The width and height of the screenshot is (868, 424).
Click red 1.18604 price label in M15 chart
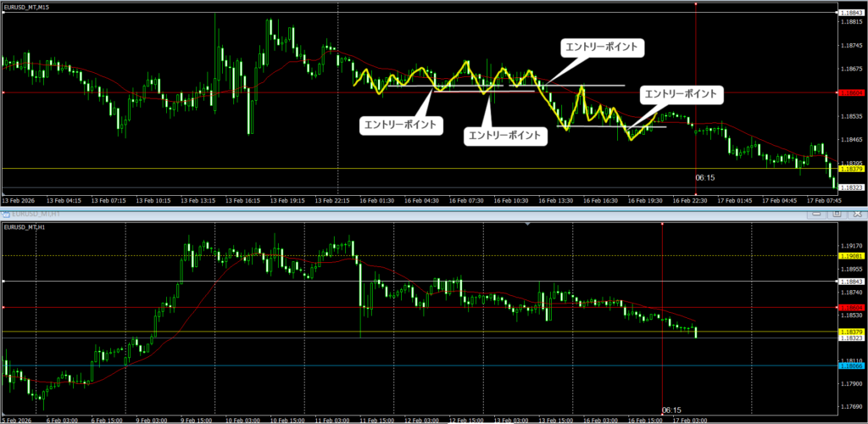pos(852,92)
